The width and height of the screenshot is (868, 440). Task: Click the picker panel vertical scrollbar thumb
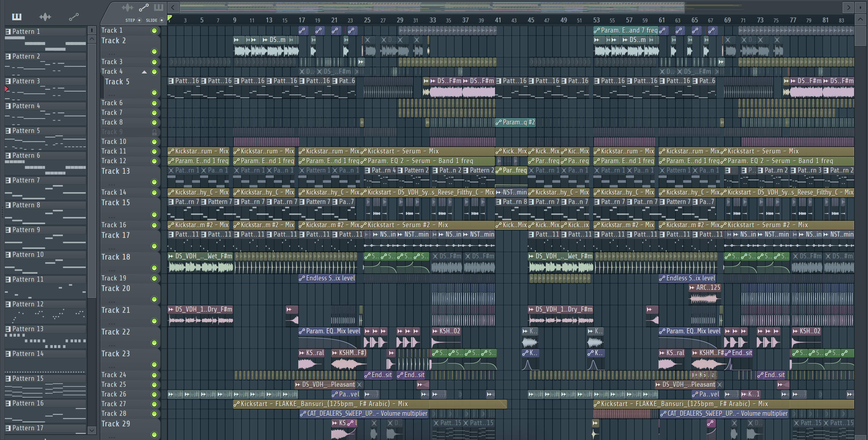(x=92, y=170)
